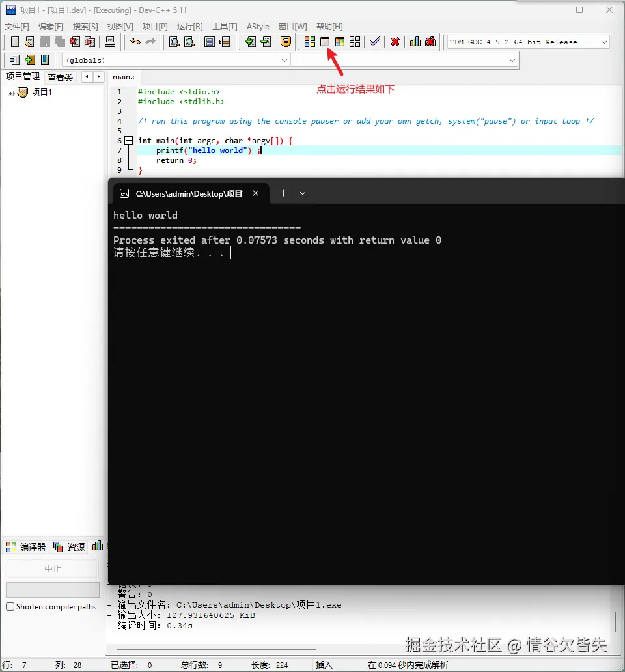Stop execution with the red X icon
Image resolution: width=625 pixels, height=672 pixels.
coord(395,42)
